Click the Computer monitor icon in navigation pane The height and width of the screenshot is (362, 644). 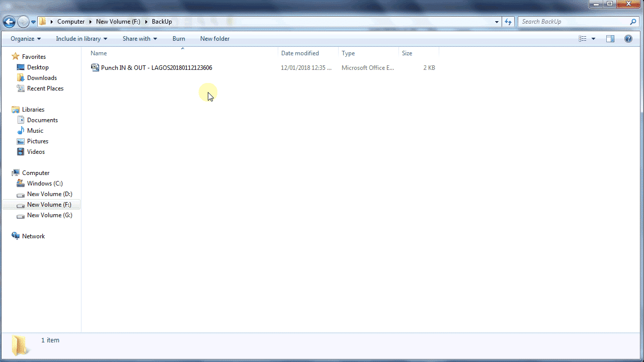15,173
